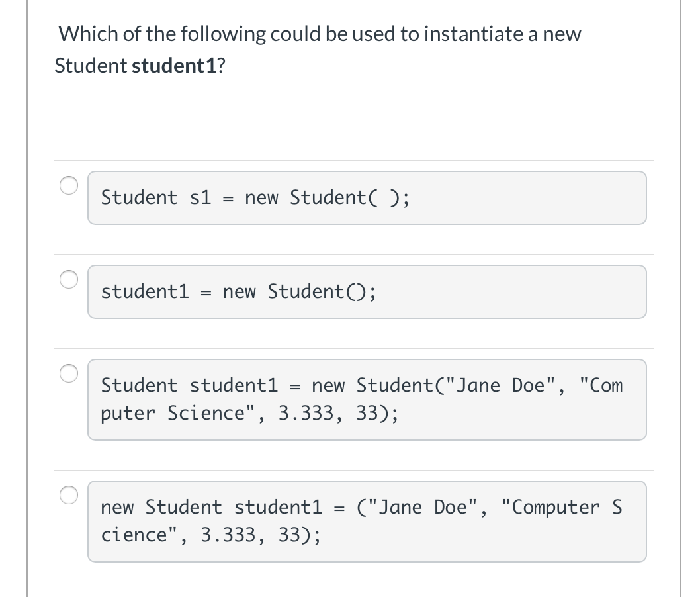The height and width of the screenshot is (597, 700).
Task: Select the 'new Student student1' answer's radio button
Action: tap(69, 495)
